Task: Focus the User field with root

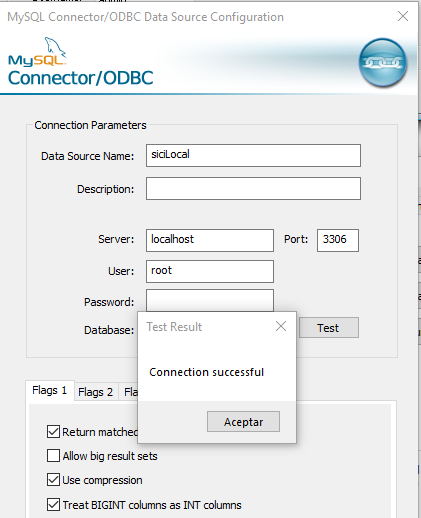Action: click(210, 271)
